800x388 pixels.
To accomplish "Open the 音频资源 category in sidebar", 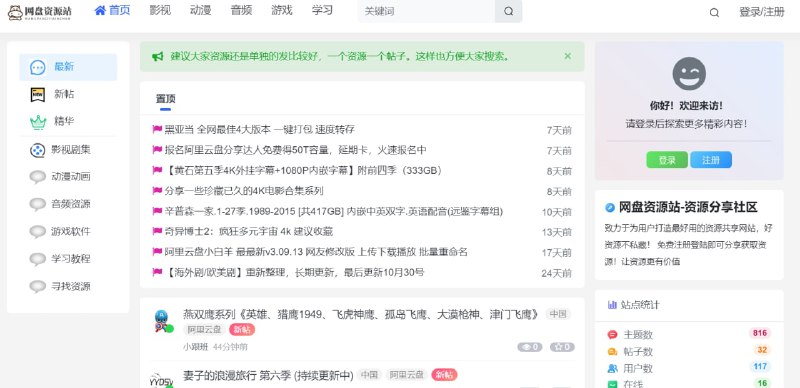I will (x=68, y=204).
